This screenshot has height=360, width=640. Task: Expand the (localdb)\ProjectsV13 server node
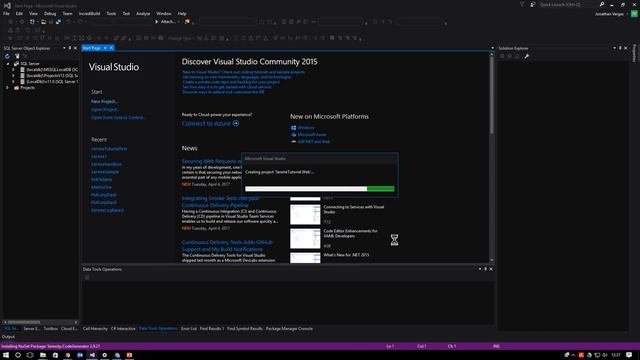click(13, 76)
